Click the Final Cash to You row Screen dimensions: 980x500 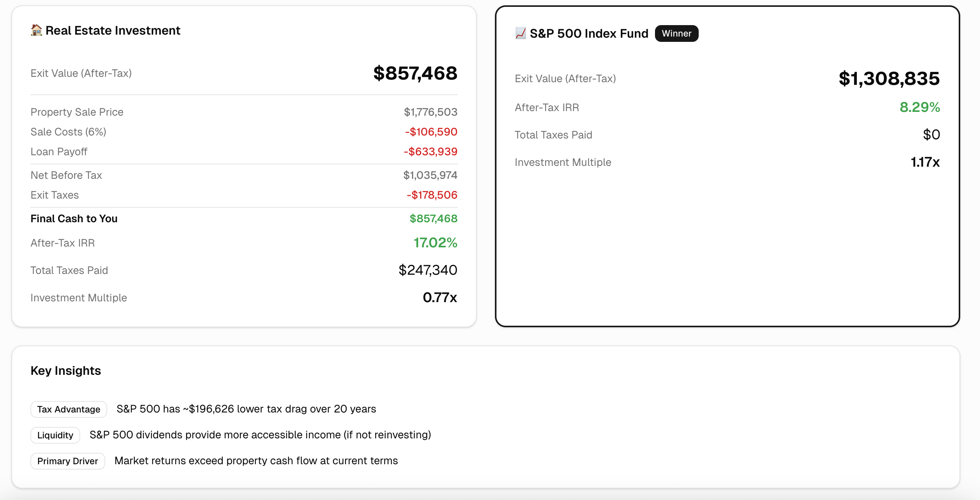[x=74, y=218]
